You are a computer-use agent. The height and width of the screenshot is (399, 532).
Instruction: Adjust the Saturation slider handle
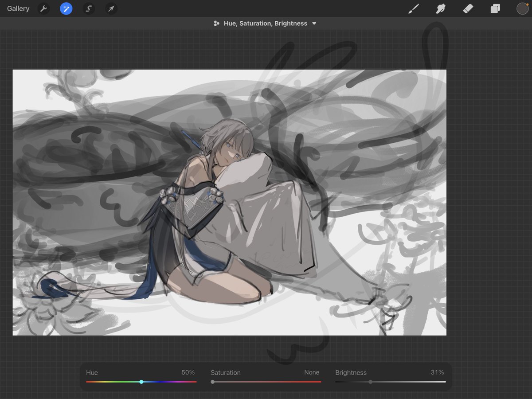click(213, 382)
